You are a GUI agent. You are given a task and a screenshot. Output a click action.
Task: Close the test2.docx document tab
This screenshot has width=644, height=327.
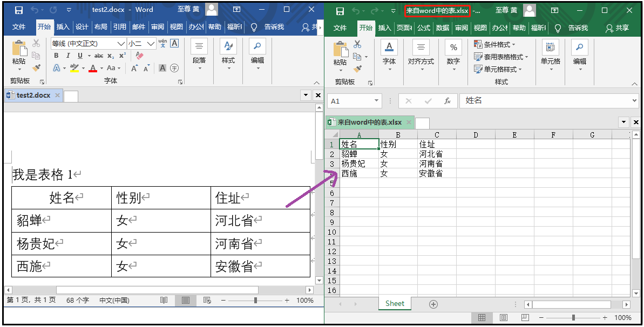[58, 96]
